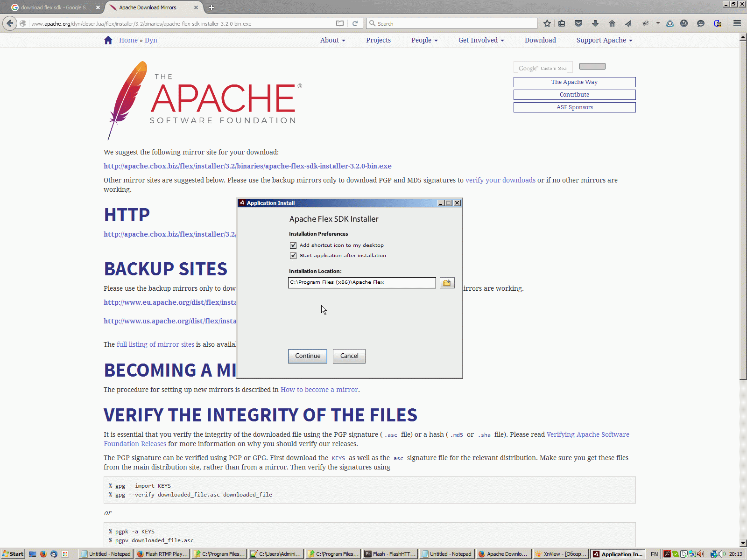This screenshot has width=747, height=560.
Task: Toggle Start application after installation checkbox
Action: (293, 256)
